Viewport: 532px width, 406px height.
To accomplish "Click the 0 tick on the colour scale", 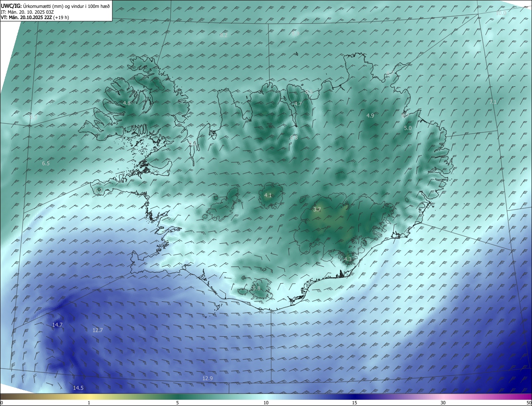I will pyautogui.click(x=2, y=403).
